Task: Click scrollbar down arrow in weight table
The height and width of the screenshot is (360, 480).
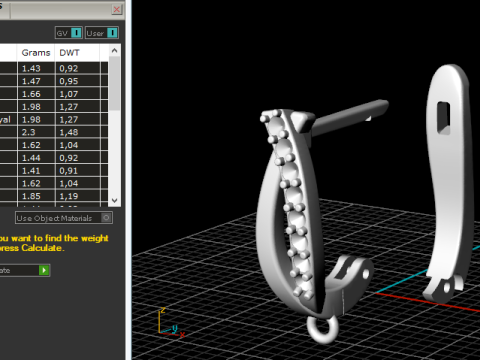Action: pos(115,200)
